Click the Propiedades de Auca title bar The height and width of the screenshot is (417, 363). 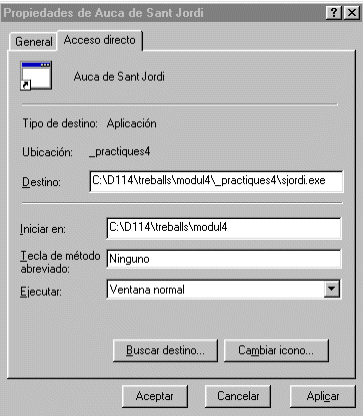point(163,13)
